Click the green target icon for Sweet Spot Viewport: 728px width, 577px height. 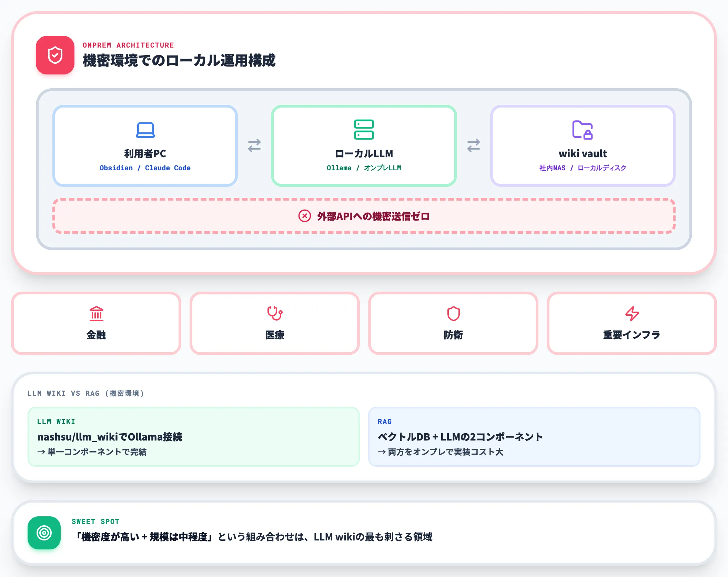(44, 533)
